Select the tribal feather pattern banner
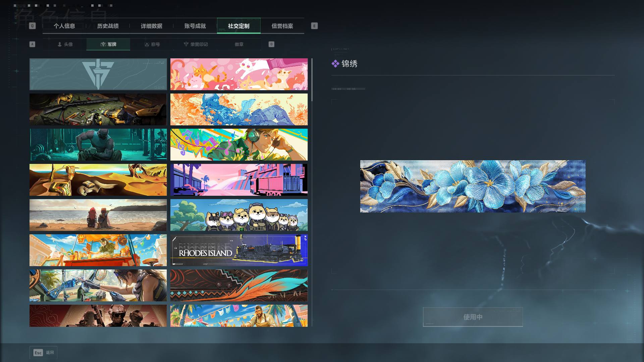Viewport: 644px width, 362px height. point(239,285)
